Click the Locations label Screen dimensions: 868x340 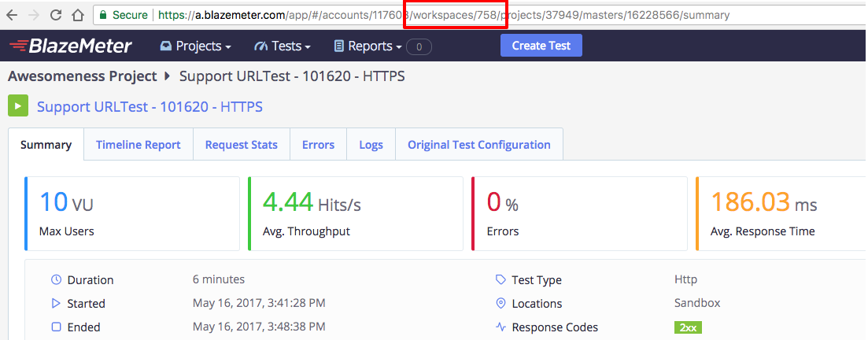pos(537,304)
